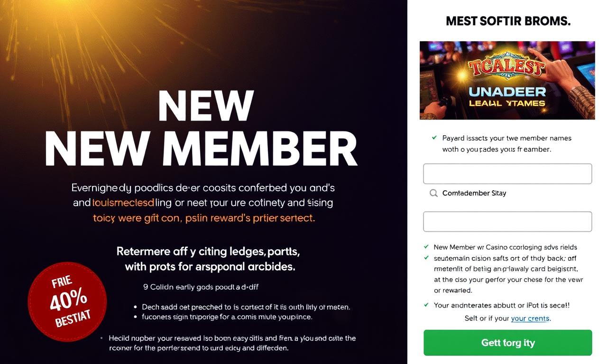Open the 'your crents' link
Screen dimensions: 607x364
[530, 318]
